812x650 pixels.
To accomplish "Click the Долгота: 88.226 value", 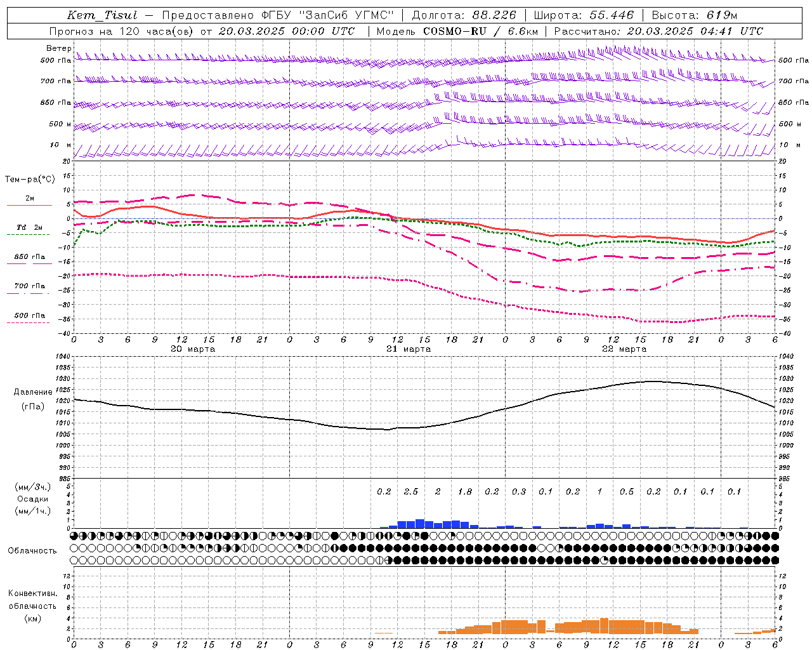I will (464, 15).
